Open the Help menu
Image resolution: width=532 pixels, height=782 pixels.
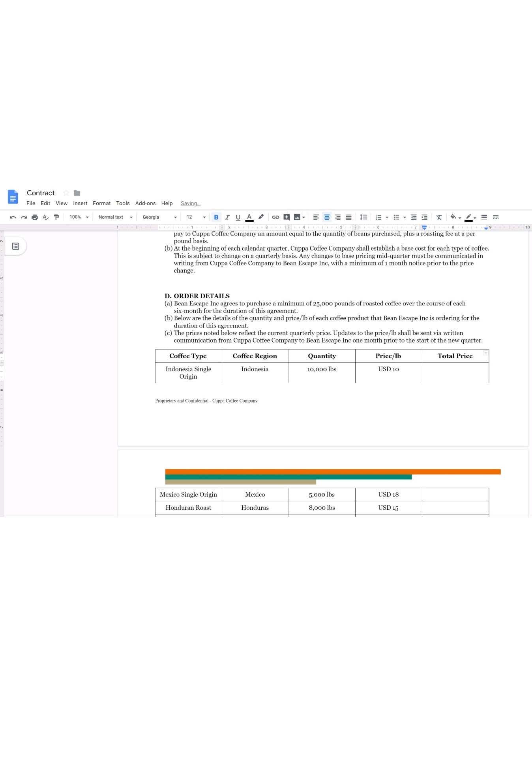click(167, 204)
